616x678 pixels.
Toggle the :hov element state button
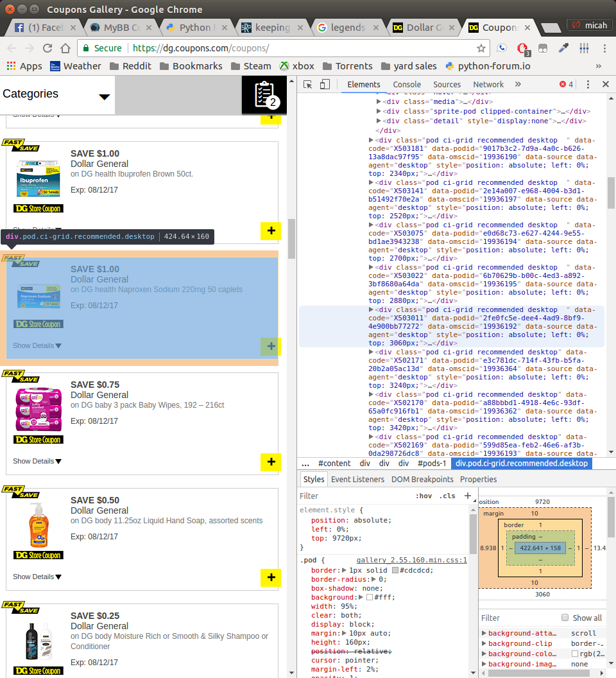pos(424,496)
